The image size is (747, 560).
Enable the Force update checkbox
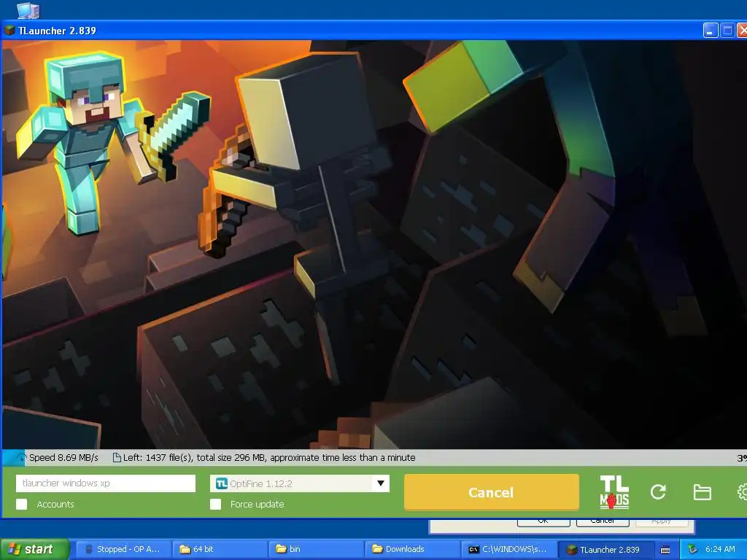[x=215, y=504]
